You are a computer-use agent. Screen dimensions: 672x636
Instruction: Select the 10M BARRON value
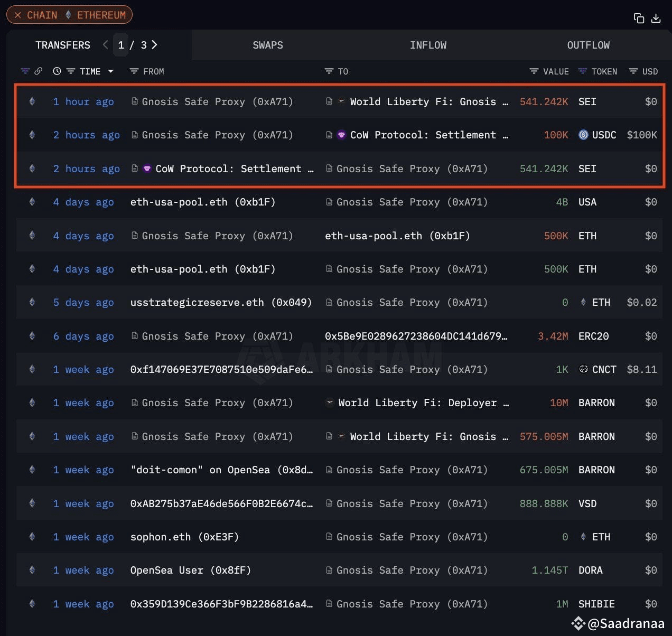point(559,403)
